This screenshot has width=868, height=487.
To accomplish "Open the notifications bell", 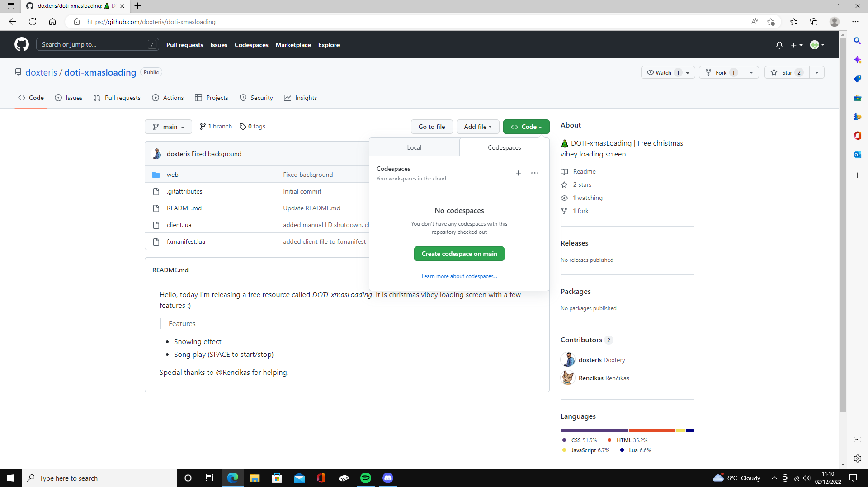I will 779,45.
